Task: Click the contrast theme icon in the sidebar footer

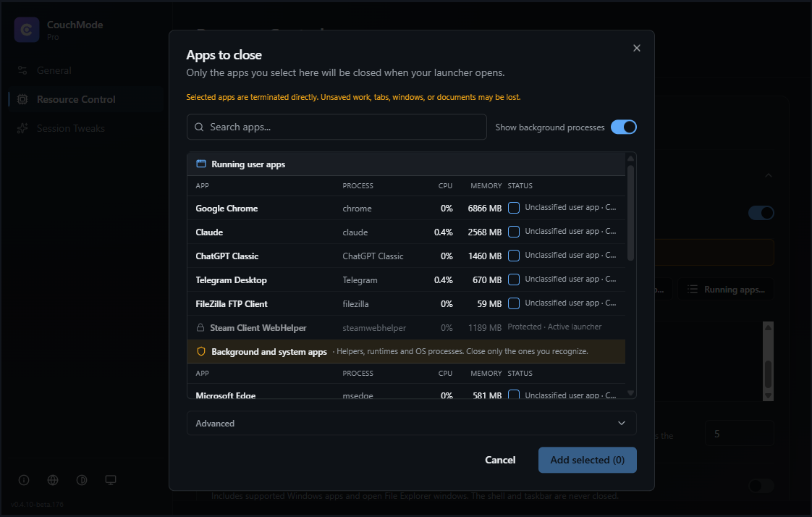Action: pyautogui.click(x=82, y=480)
